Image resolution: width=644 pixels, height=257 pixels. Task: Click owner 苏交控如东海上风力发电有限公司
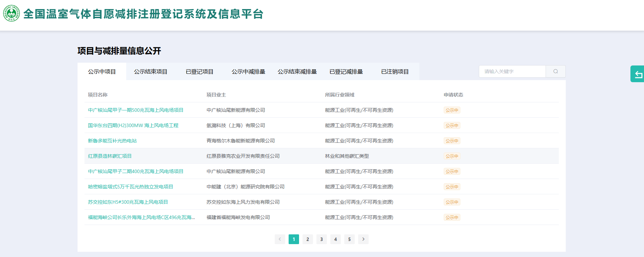243,202
